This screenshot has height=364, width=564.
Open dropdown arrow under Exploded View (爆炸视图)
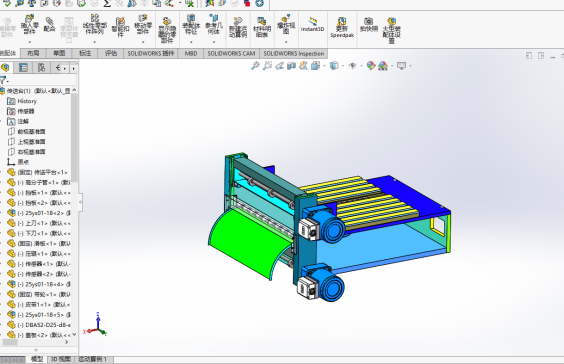pyautogui.click(x=286, y=42)
